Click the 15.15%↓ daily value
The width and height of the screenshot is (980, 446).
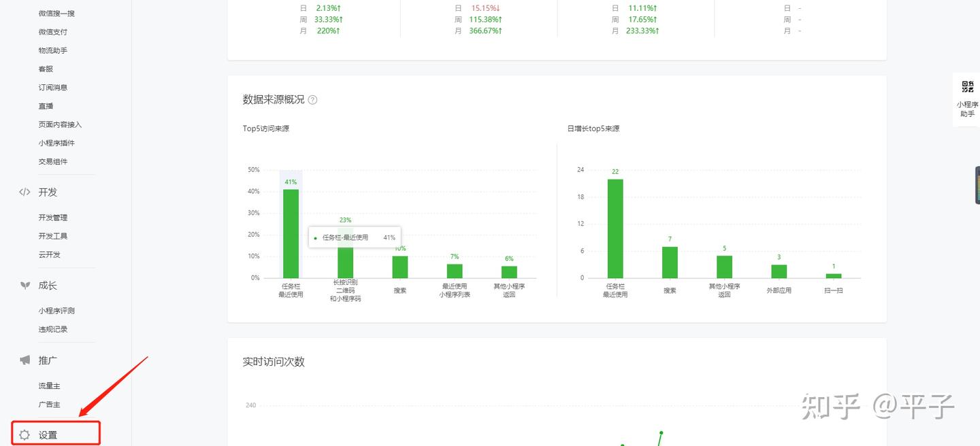485,8
